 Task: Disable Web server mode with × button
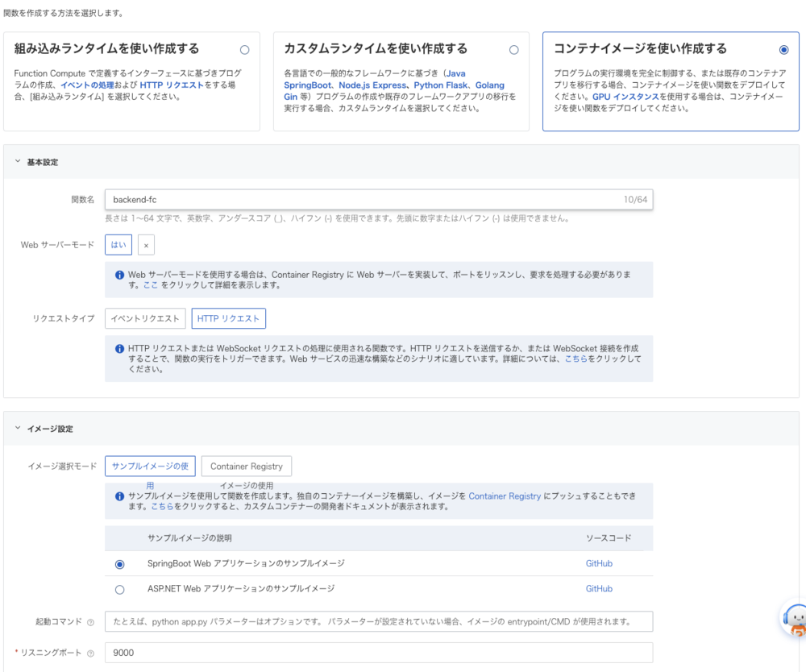coord(146,245)
